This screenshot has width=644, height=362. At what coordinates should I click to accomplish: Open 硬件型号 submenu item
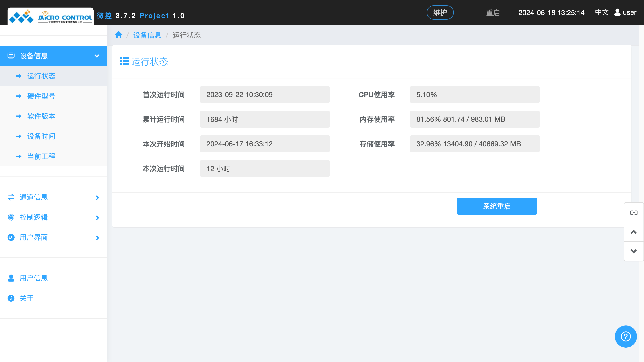click(x=41, y=96)
